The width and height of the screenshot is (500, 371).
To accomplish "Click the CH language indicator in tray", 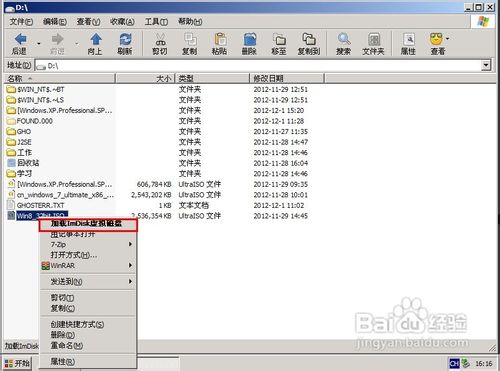I will [454, 363].
